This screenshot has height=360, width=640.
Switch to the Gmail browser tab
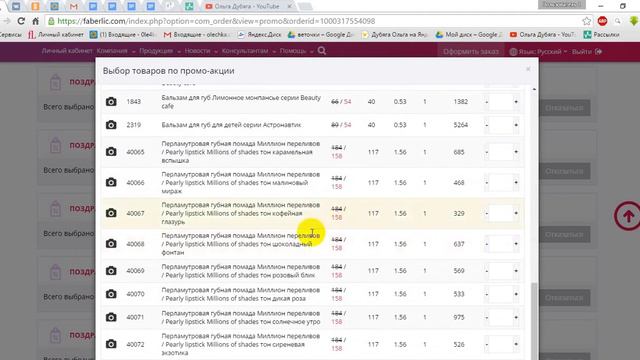pyautogui.click(x=73, y=6)
